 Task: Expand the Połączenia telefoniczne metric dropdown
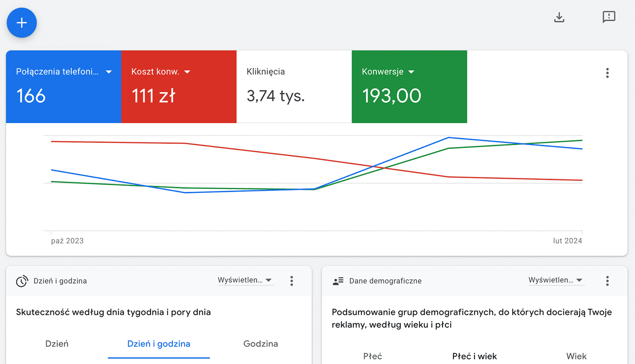click(x=109, y=72)
